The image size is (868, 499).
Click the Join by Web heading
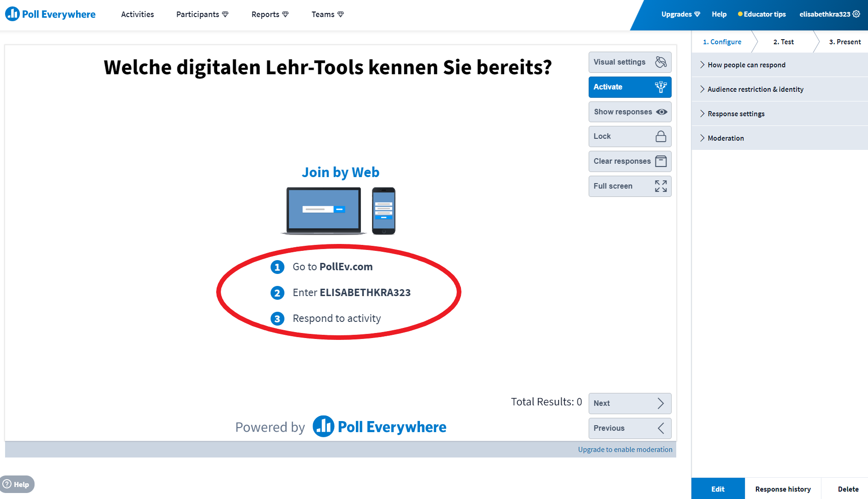(340, 172)
